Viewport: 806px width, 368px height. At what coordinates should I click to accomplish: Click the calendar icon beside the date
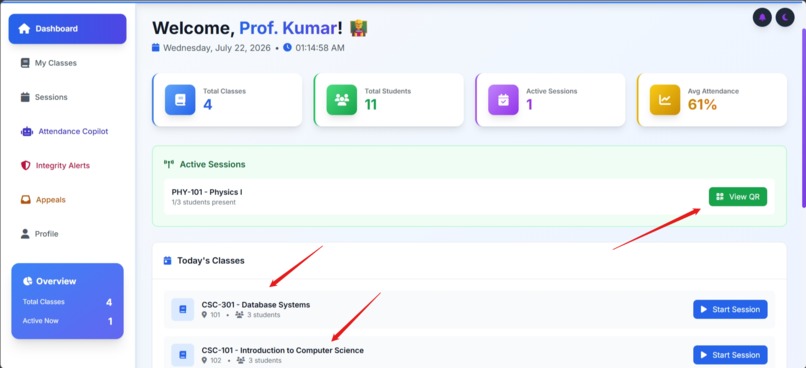(156, 48)
